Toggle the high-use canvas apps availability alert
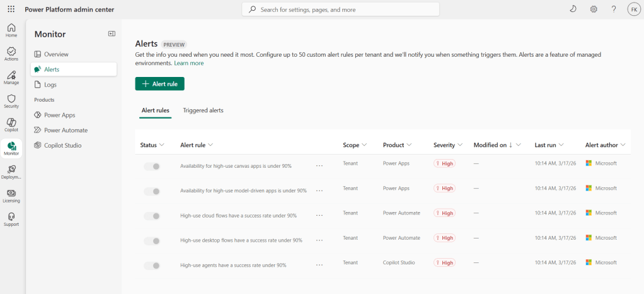 coord(151,166)
